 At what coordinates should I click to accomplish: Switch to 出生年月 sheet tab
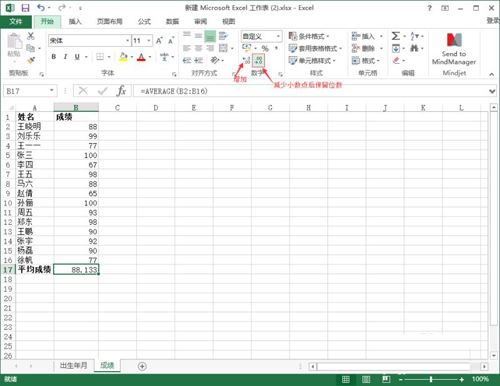(x=73, y=366)
